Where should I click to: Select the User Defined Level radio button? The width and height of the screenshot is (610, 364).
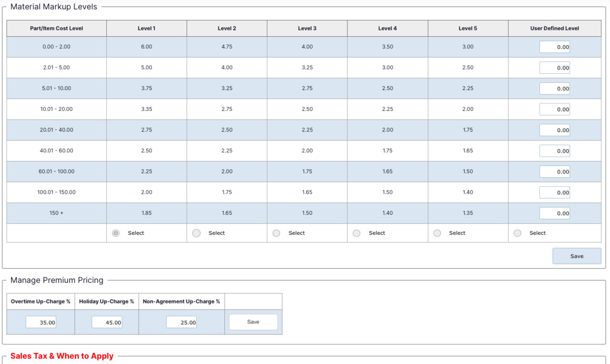click(518, 233)
